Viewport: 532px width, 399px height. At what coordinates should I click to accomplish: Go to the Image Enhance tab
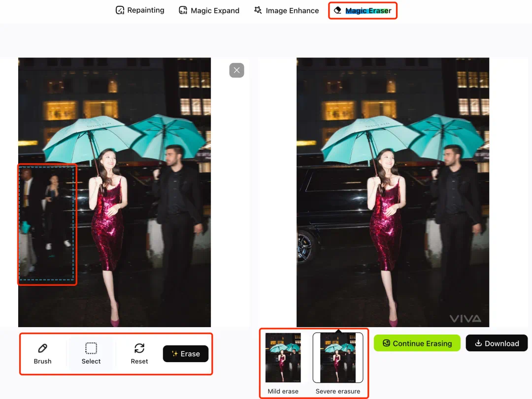tap(292, 10)
